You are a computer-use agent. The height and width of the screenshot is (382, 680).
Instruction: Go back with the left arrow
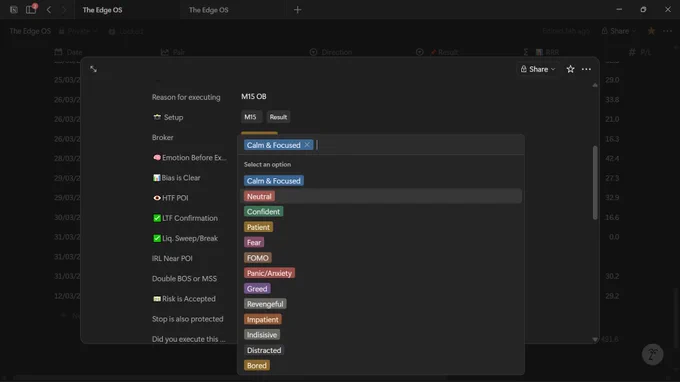click(x=49, y=10)
